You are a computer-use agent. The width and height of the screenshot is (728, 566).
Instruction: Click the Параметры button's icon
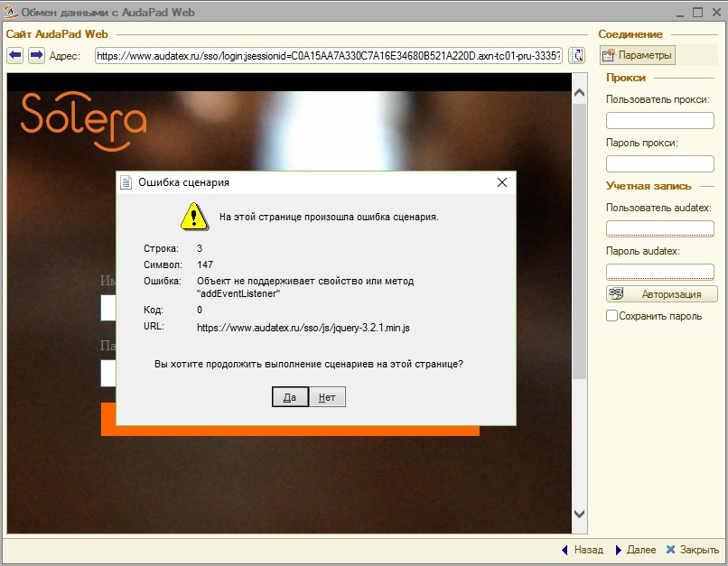[x=608, y=55]
